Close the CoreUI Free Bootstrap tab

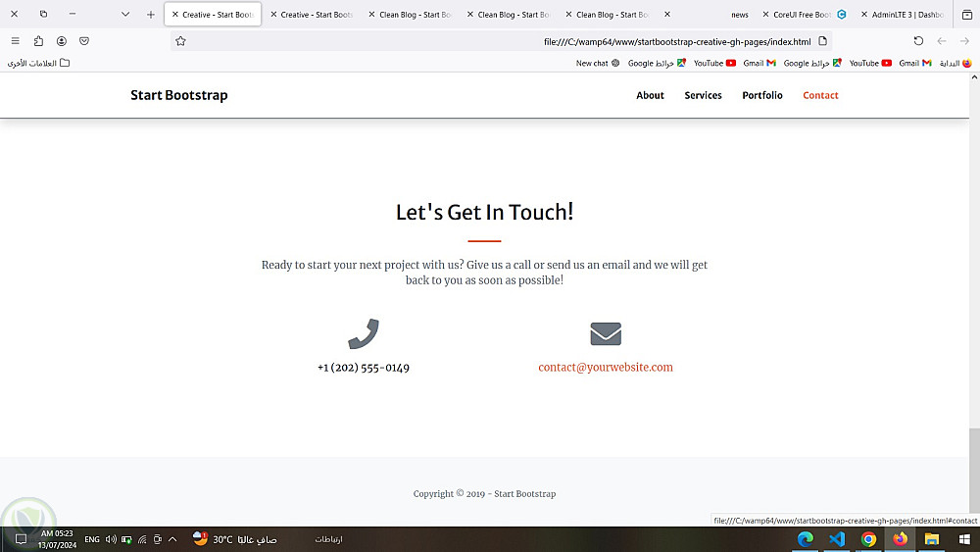point(765,15)
